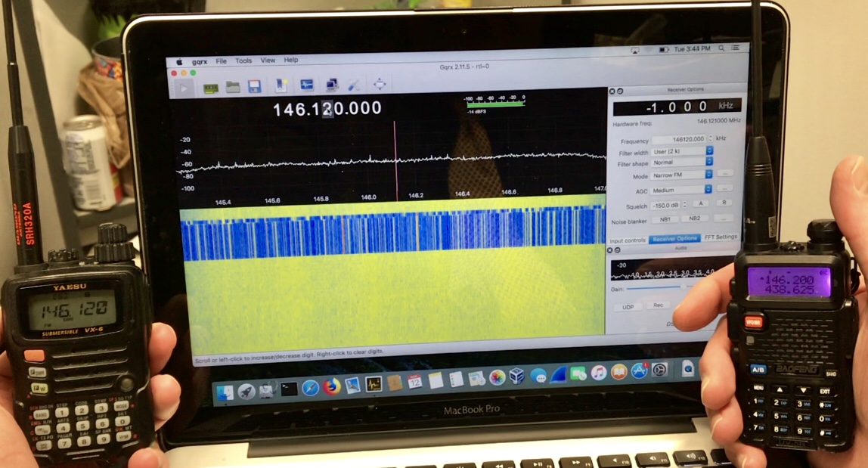Screen dimensions: 868x468
Task: Open the Filter shape dropdown
Action: tap(681, 163)
